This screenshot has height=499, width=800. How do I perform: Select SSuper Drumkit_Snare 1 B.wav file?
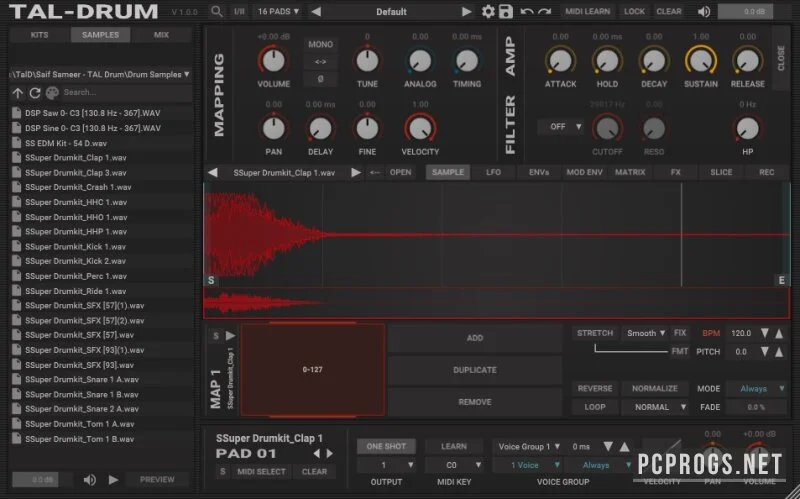(101, 394)
